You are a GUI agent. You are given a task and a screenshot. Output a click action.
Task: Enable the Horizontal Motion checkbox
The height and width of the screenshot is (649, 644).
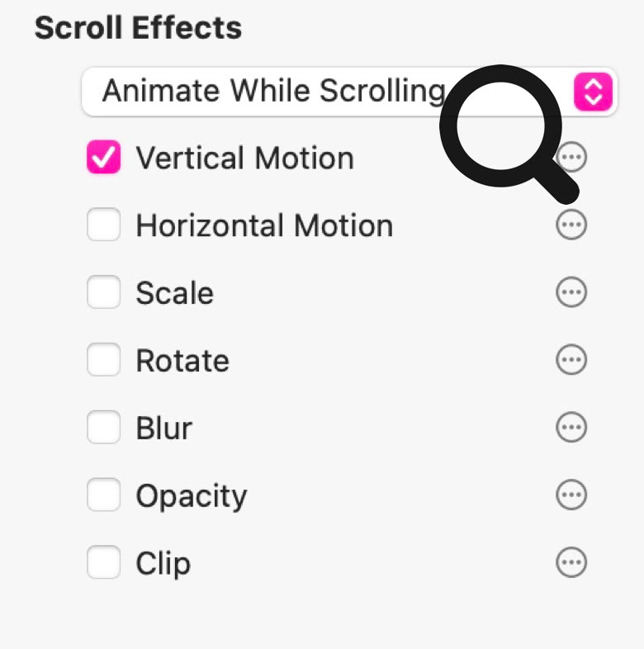coord(104,225)
